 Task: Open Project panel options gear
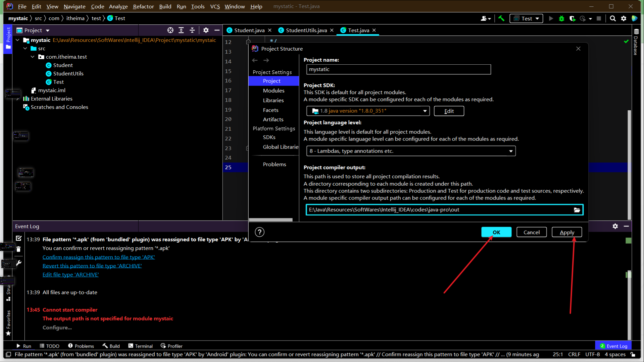point(206,30)
